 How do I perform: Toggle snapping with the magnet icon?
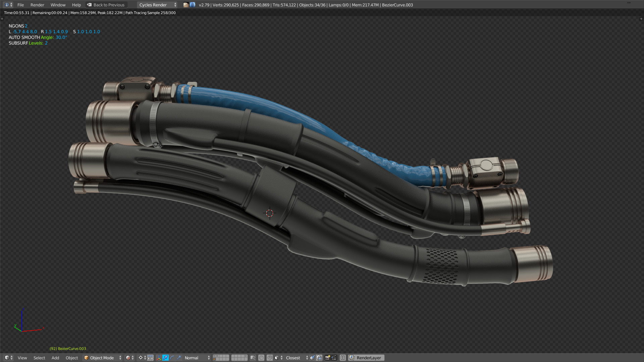pos(270,358)
